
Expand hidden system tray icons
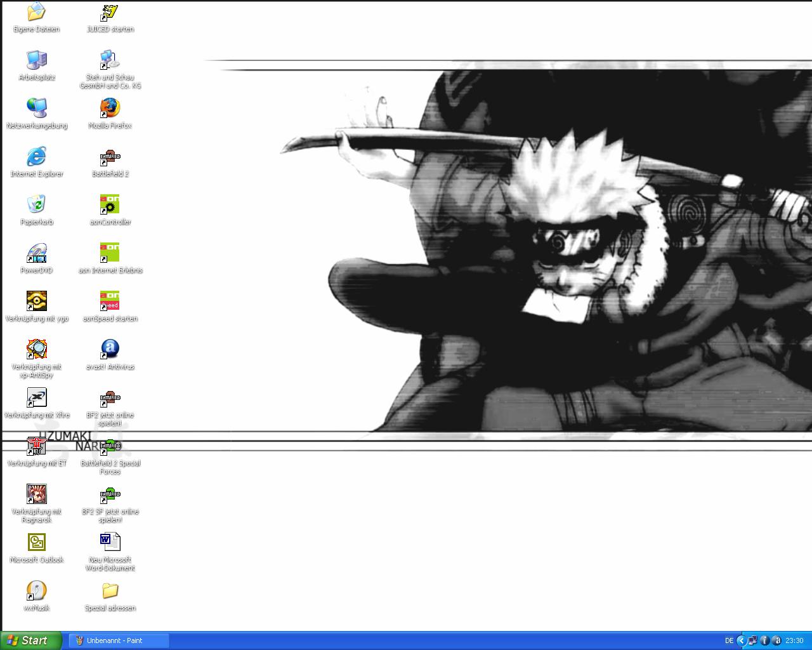(x=741, y=641)
